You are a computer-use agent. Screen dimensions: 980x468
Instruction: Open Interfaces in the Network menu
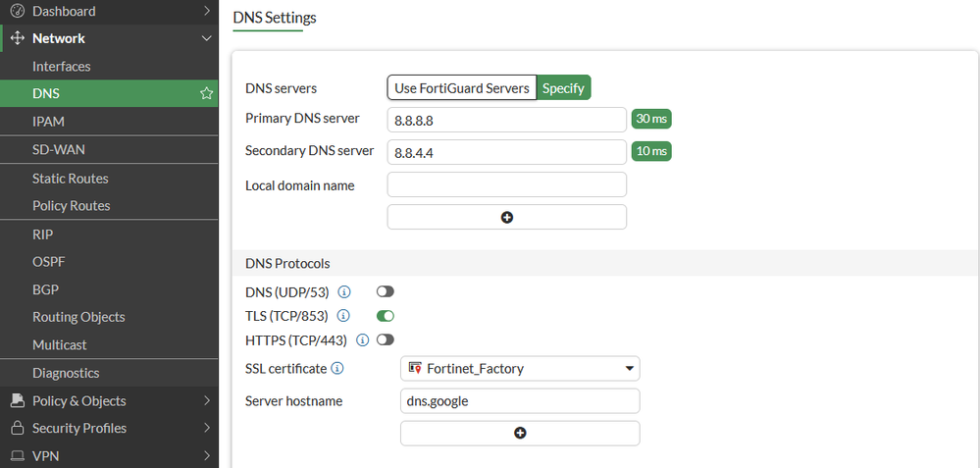pyautogui.click(x=61, y=67)
